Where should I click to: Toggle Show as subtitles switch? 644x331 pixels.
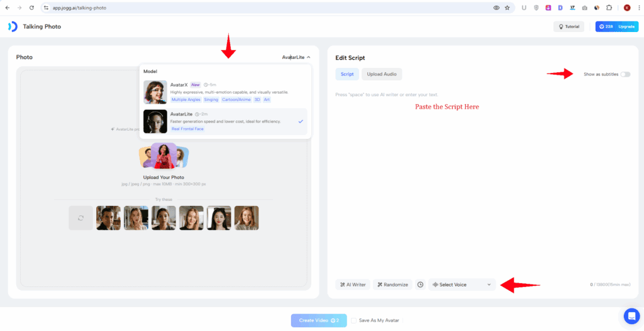[625, 74]
